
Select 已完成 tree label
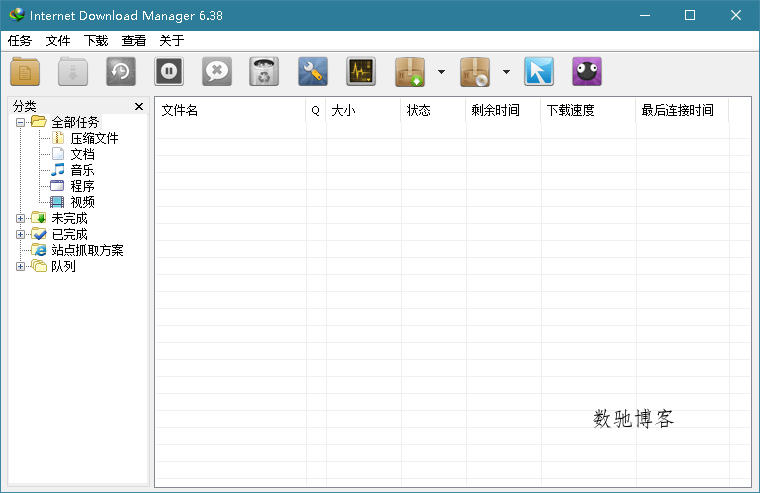pyautogui.click(x=70, y=234)
